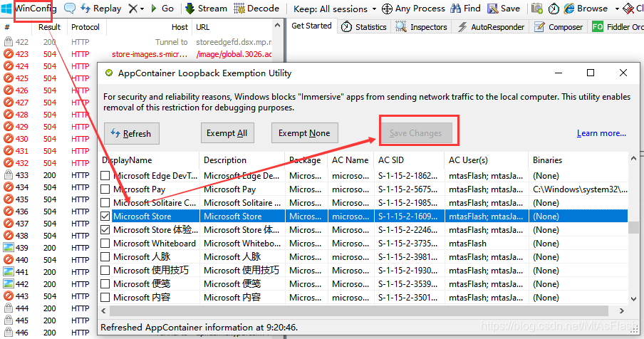Save sessions using the Save button

coord(504,9)
